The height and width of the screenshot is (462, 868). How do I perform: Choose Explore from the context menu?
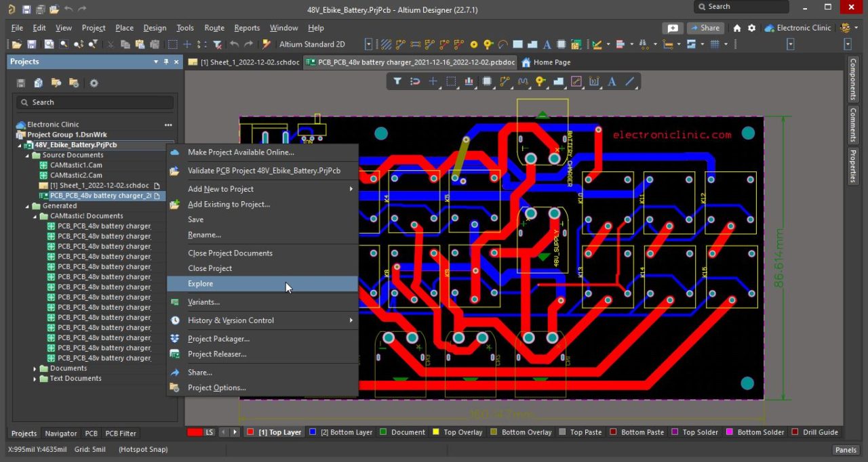pos(262,284)
